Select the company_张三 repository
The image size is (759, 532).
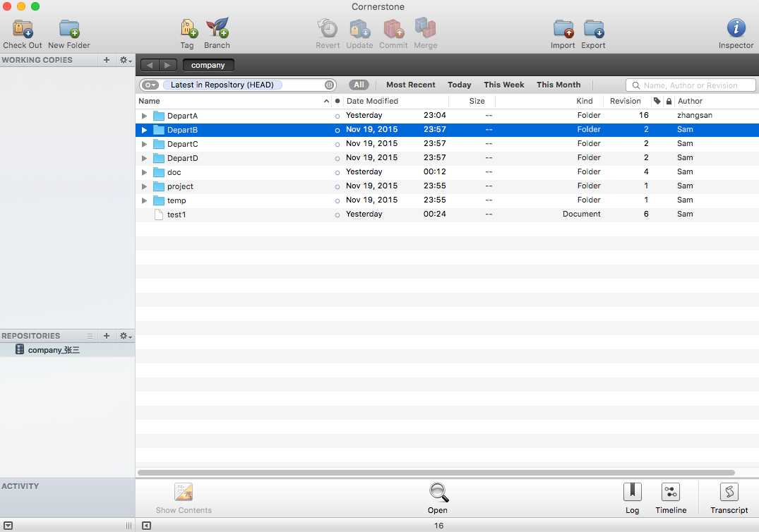click(x=67, y=350)
